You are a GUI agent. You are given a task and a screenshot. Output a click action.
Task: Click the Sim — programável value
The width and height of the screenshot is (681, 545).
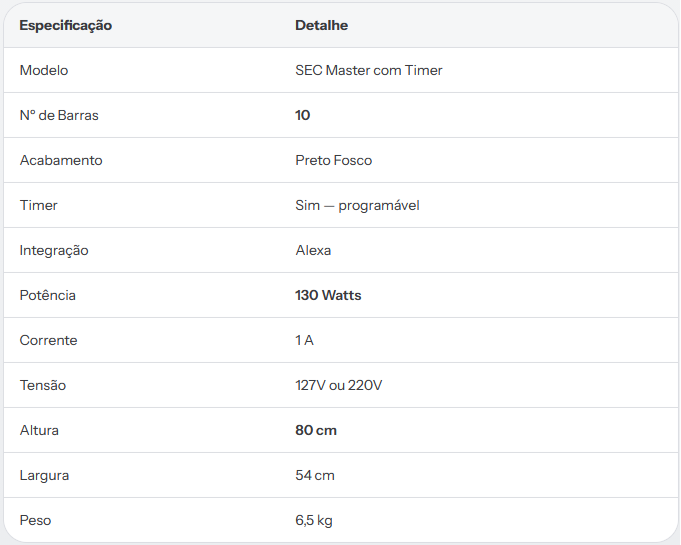(x=357, y=205)
